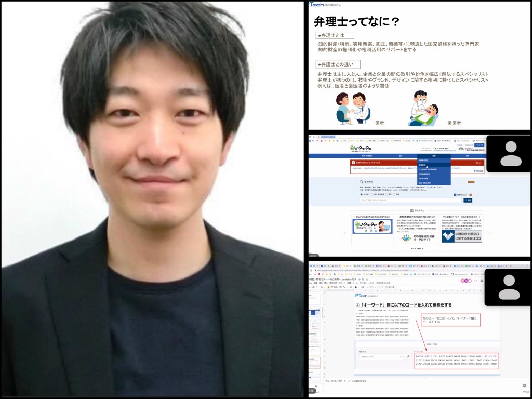The height and width of the screenshot is (399, 532).
Task: Click the blue search button beside the J-PlatPat search field
Action: 468,200
